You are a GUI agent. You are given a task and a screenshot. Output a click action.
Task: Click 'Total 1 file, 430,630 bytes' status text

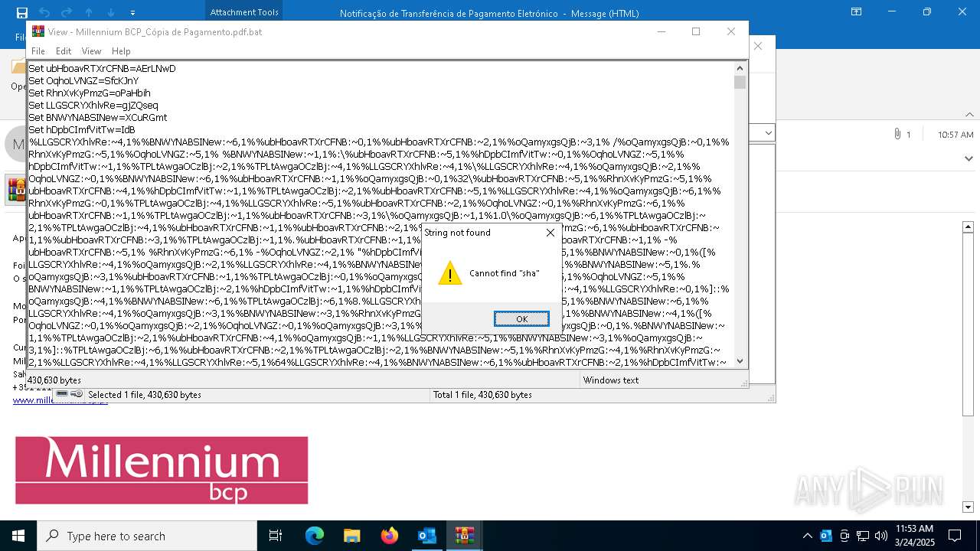coord(482,395)
